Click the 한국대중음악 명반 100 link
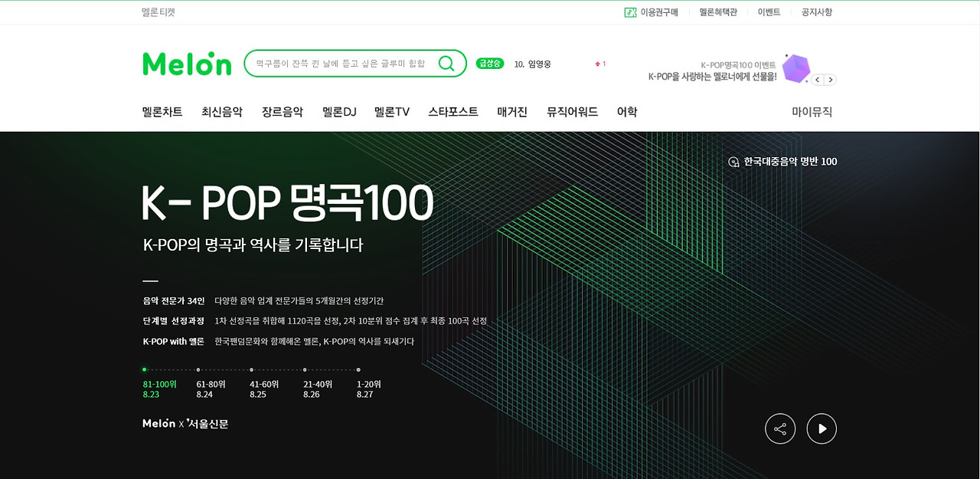The image size is (980, 479). tap(790, 162)
